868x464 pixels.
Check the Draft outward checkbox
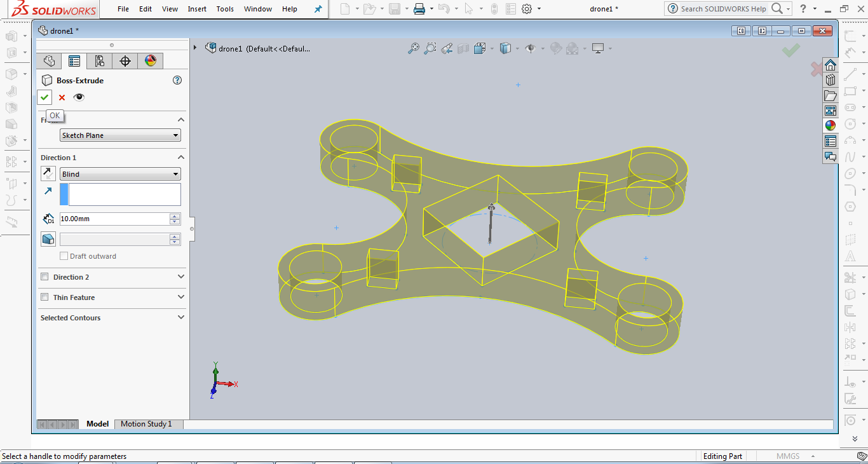[64, 256]
